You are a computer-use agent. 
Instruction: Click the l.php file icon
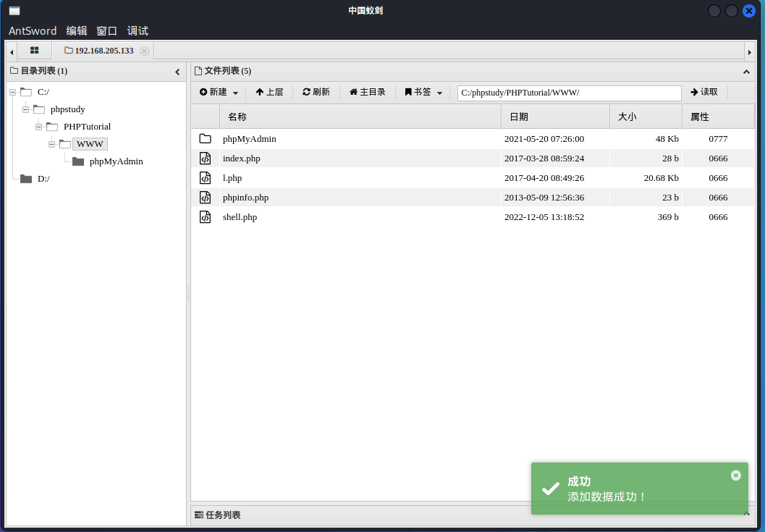(x=206, y=177)
